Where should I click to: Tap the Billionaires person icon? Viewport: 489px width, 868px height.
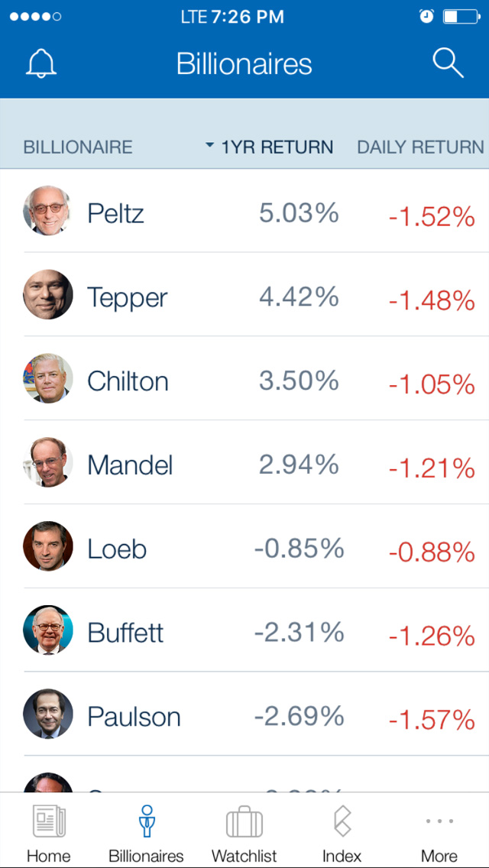click(x=147, y=821)
